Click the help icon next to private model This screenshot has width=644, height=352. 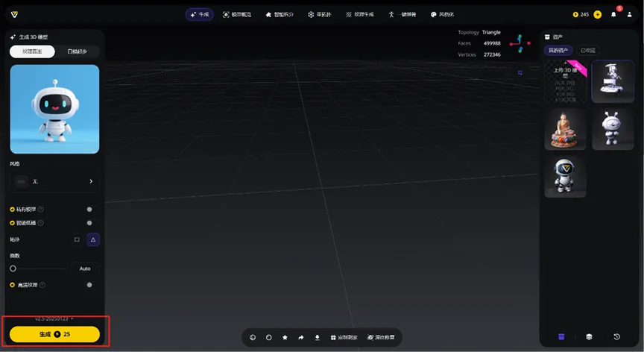pyautogui.click(x=41, y=209)
